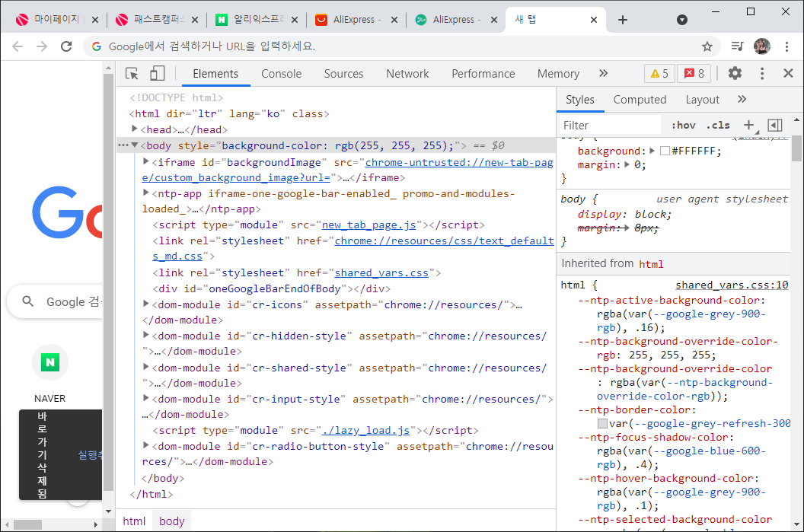The image size is (804, 532).
Task: Open a new browser tab
Action: coord(623,20)
